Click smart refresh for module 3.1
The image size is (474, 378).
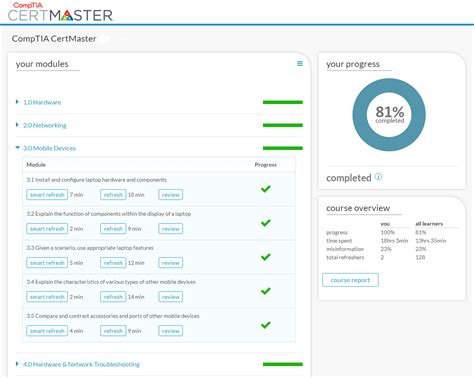[47, 195]
